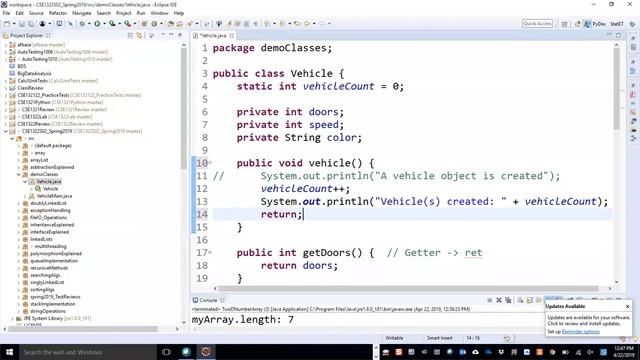Click the Task View taskbar icon
The width and height of the screenshot is (640, 360).
tap(166, 352)
